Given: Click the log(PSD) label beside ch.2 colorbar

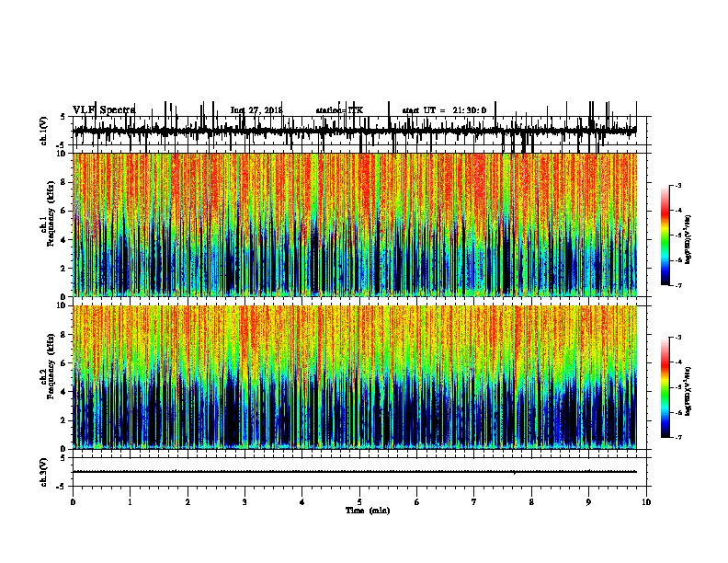Looking at the screenshot, I should point(688,391).
